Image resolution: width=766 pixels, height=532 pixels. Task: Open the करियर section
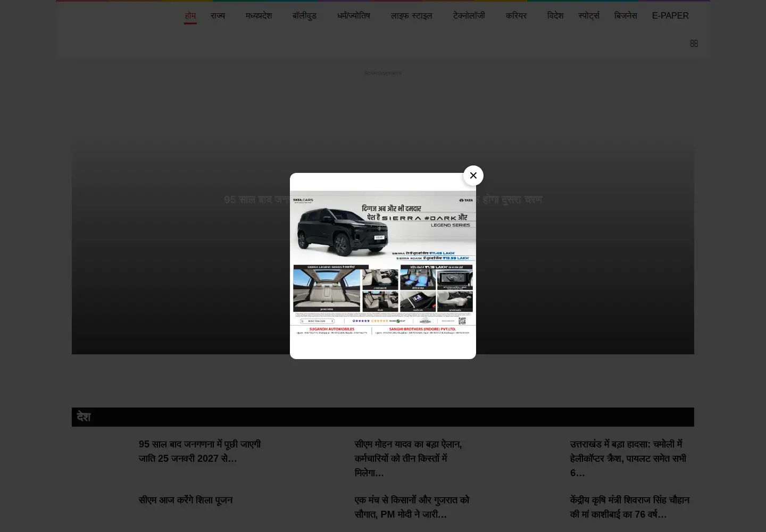pos(516,16)
